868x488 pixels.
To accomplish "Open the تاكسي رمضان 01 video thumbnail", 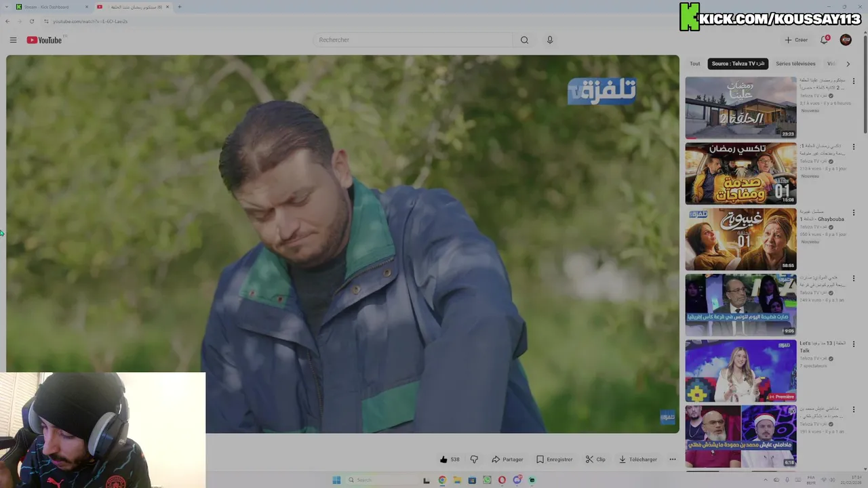I will pos(741,174).
